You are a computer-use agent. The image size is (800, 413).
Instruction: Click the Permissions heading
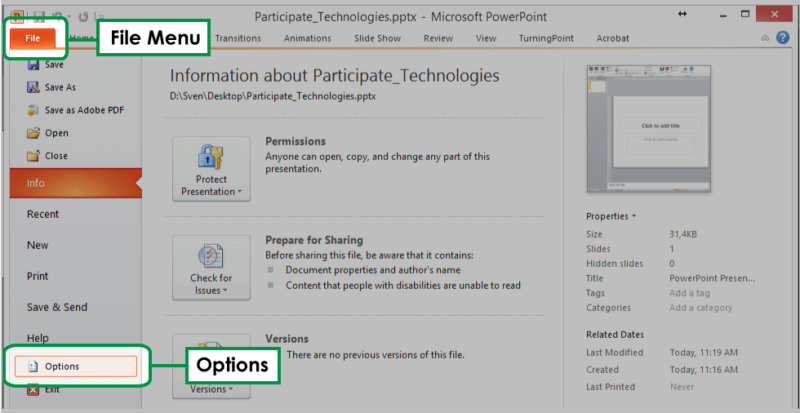coord(295,141)
